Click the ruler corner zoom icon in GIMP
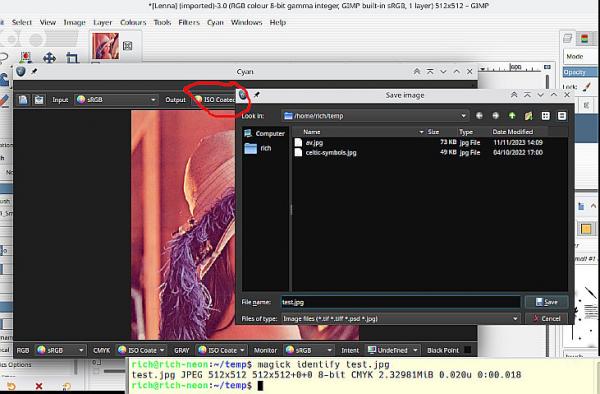The height and width of the screenshot is (394, 600). [548, 67]
